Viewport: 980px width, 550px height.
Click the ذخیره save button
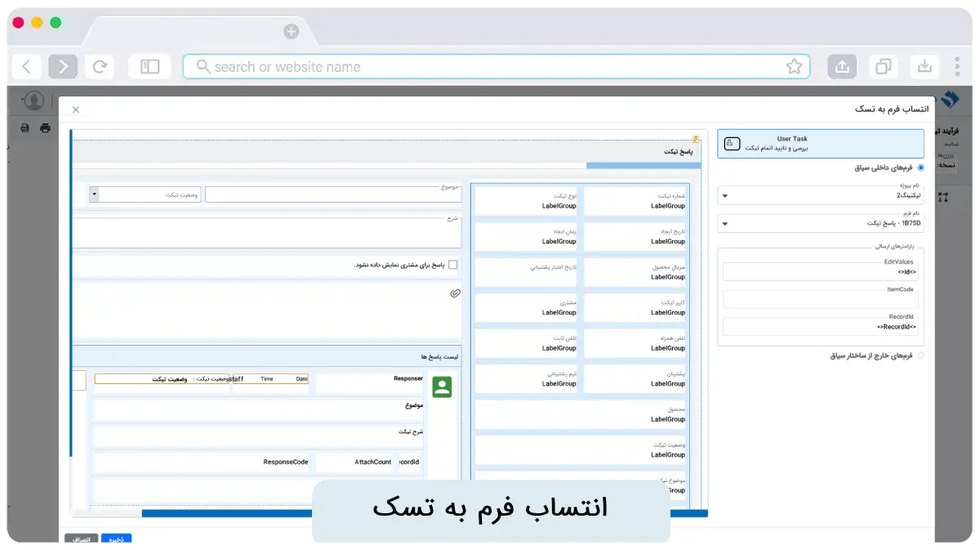pyautogui.click(x=116, y=539)
